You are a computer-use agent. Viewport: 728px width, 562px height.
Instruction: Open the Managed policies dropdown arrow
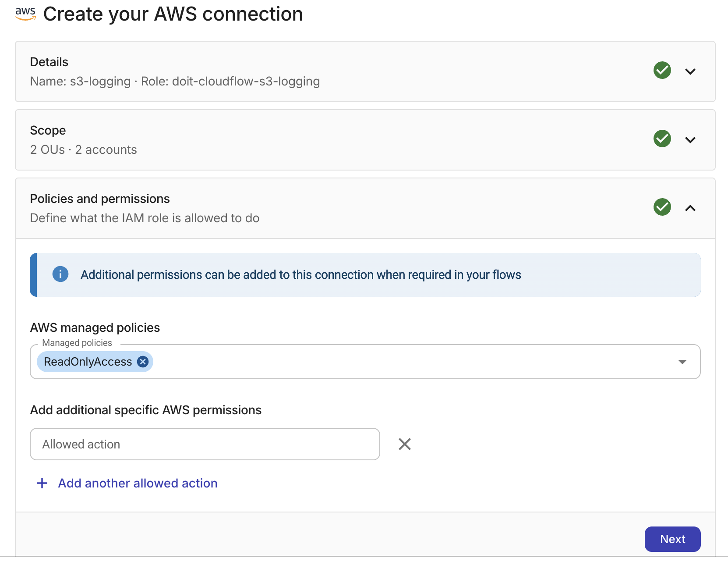click(x=682, y=362)
